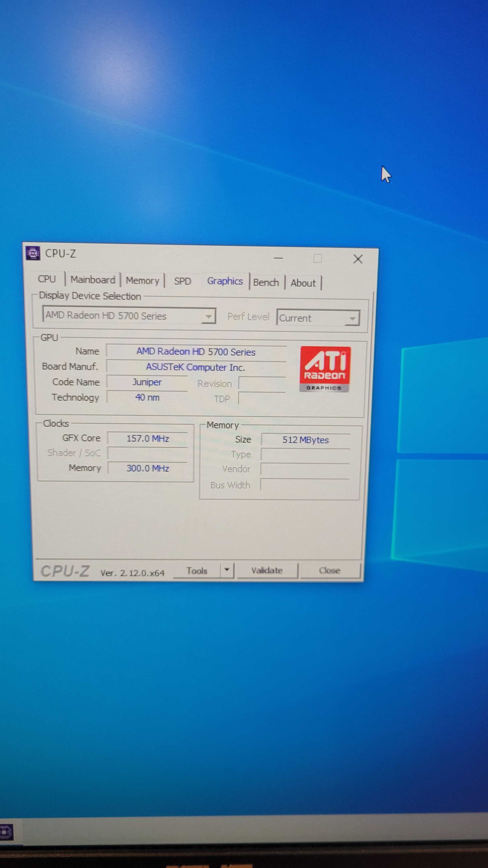Screen dimensions: 488x868
Task: Click the 40 nm technology field
Action: click(147, 397)
